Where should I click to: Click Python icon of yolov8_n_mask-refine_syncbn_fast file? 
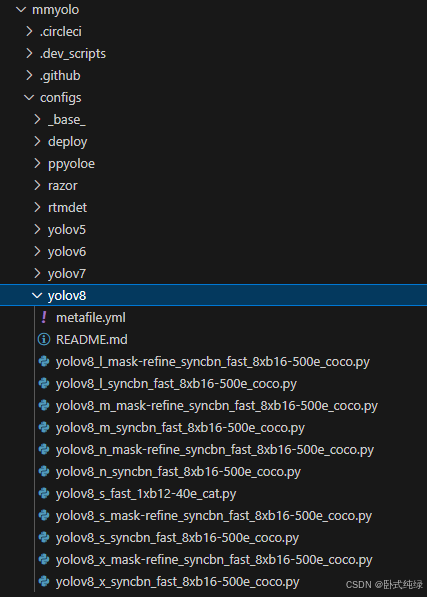(x=44, y=449)
